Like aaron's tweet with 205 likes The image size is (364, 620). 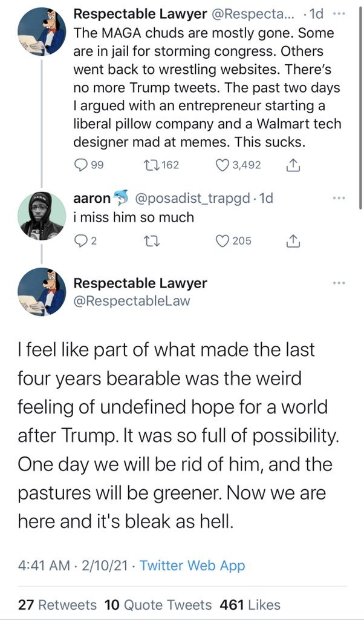pyautogui.click(x=224, y=241)
